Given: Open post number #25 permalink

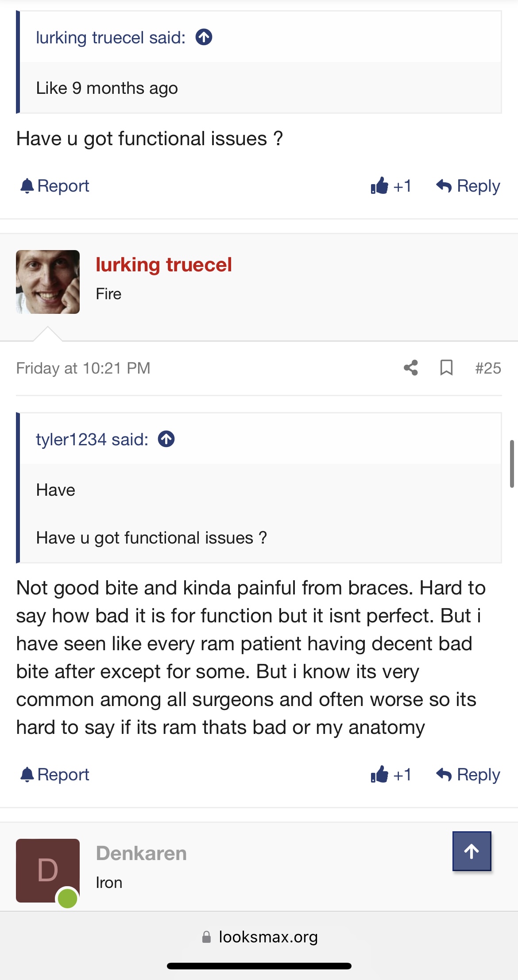Looking at the screenshot, I should (488, 368).
